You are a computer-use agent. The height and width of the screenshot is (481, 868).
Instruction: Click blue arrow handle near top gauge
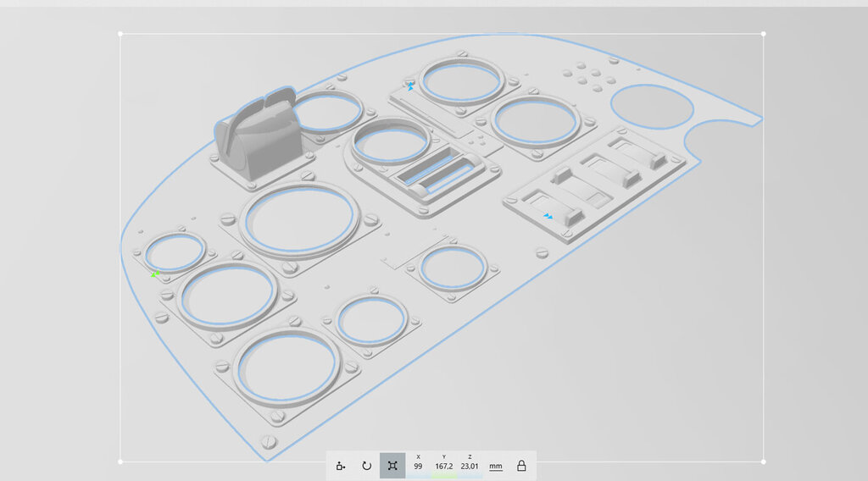410,86
